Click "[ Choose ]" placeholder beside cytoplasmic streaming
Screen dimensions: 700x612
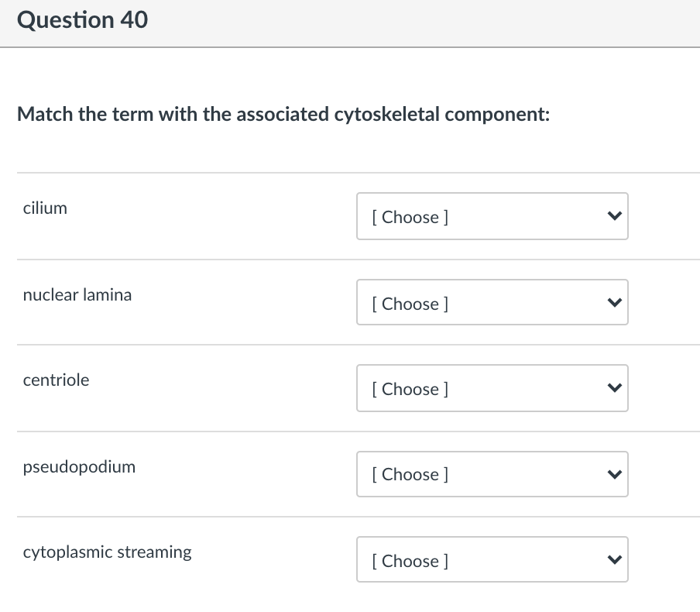coord(410,560)
